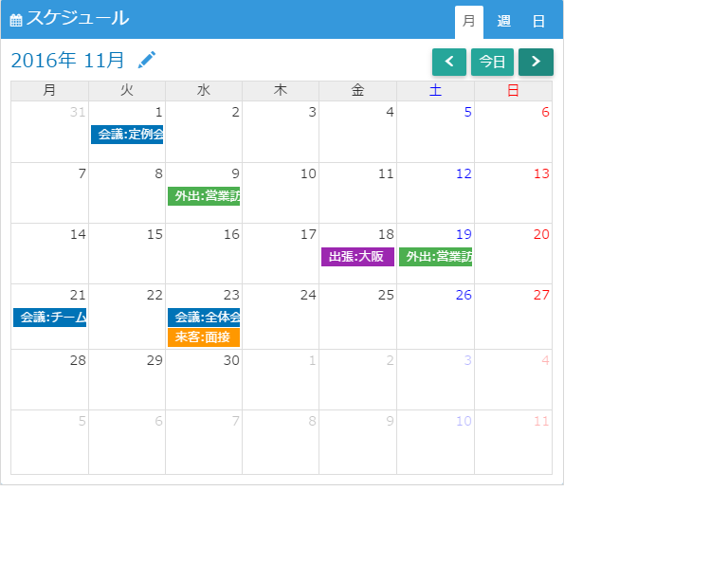Go to next month with right chevron
The height and width of the screenshot is (582, 728).
click(x=536, y=62)
